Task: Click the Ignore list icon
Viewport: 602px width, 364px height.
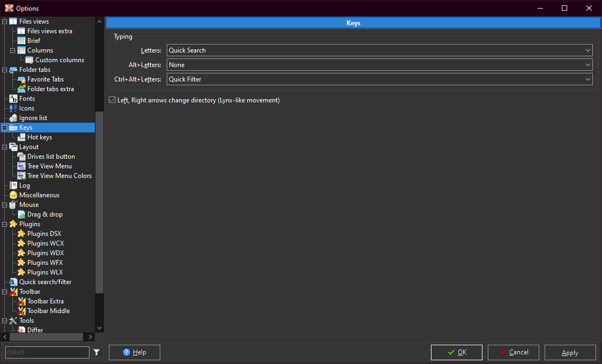Action: click(x=13, y=118)
